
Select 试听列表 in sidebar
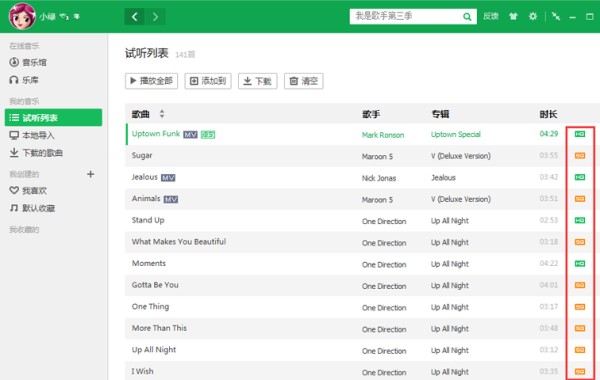click(53, 117)
